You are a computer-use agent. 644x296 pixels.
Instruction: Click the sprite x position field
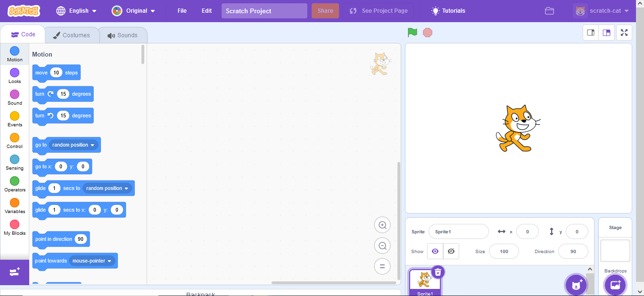coord(528,231)
